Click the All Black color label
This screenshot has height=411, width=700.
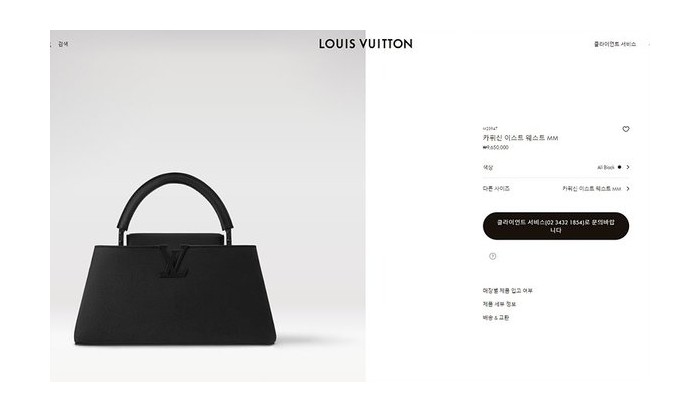(606, 167)
